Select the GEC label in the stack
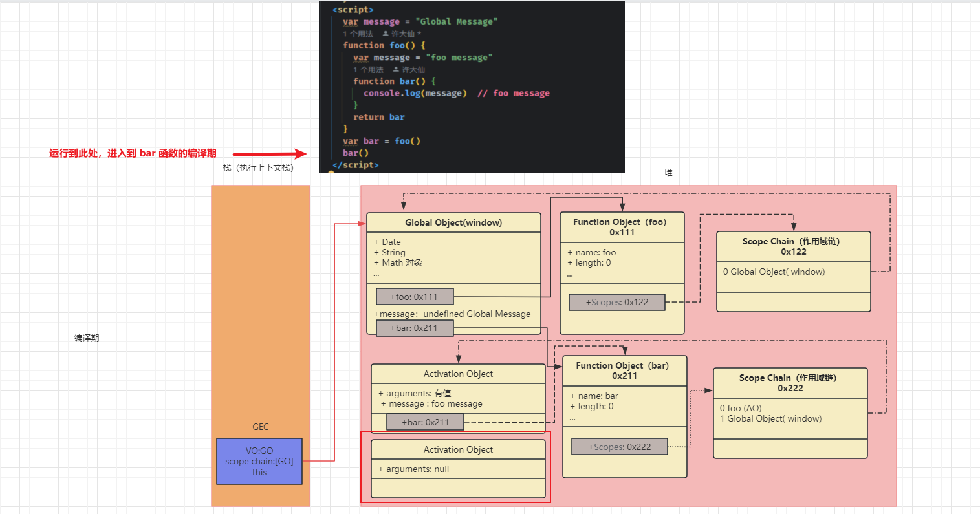The width and height of the screenshot is (980, 514). pyautogui.click(x=260, y=427)
